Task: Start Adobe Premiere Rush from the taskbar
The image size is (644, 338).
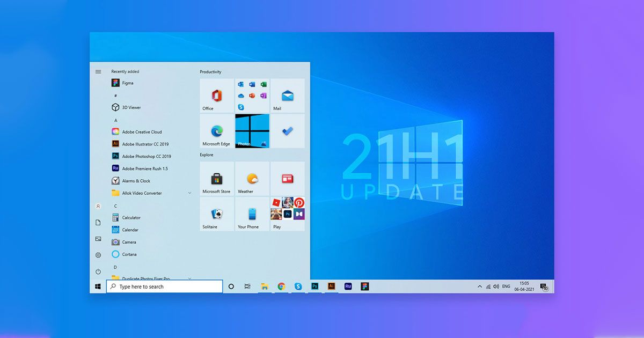Action: [348, 286]
